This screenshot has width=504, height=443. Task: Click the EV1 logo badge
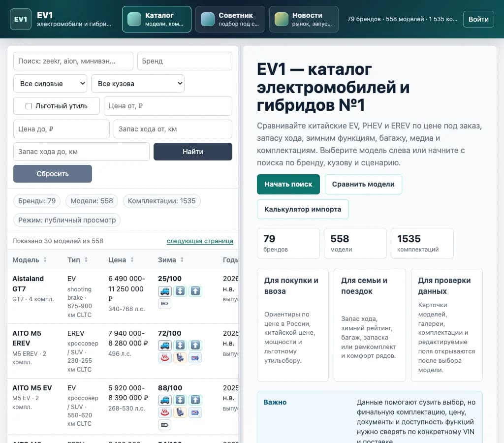tap(21, 19)
